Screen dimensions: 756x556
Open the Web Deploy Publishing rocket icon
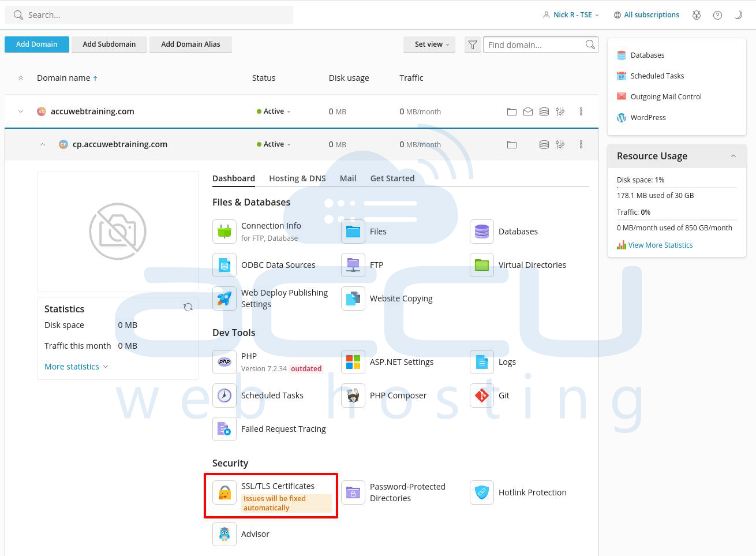(224, 298)
